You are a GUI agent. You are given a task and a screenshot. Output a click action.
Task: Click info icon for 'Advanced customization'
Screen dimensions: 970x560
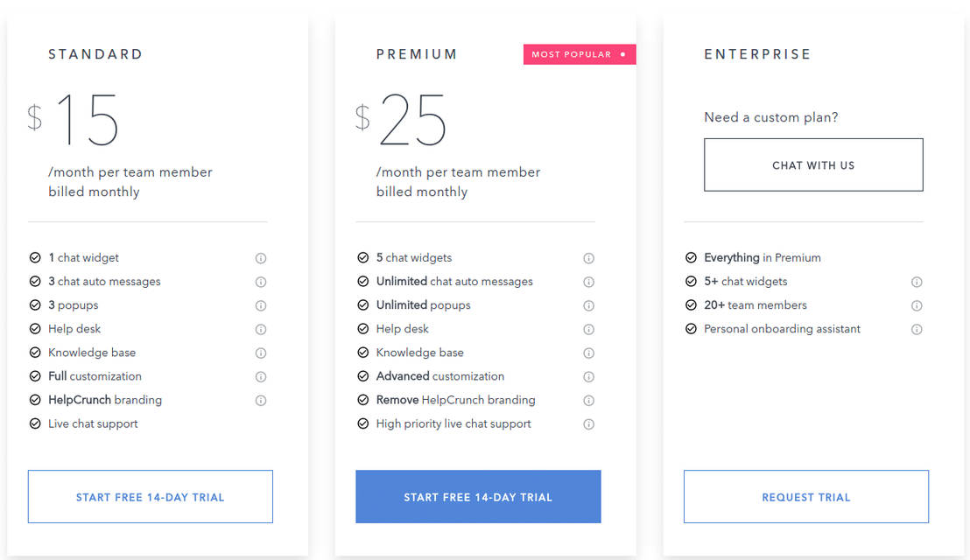pos(588,377)
